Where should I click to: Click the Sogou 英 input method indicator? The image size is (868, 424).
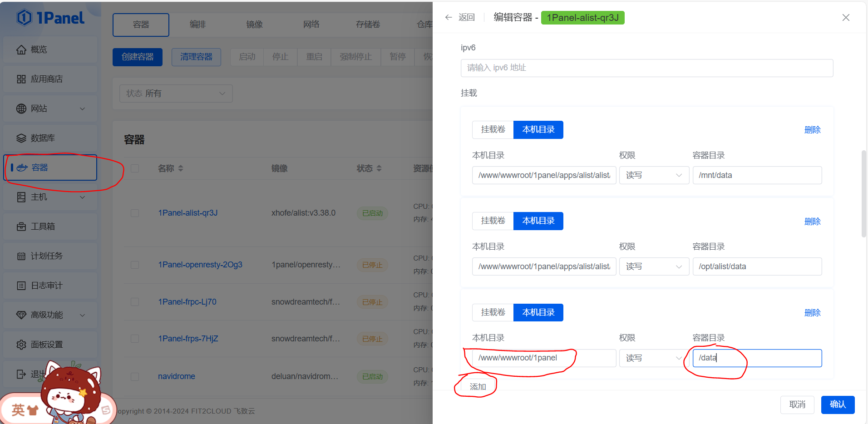click(18, 410)
